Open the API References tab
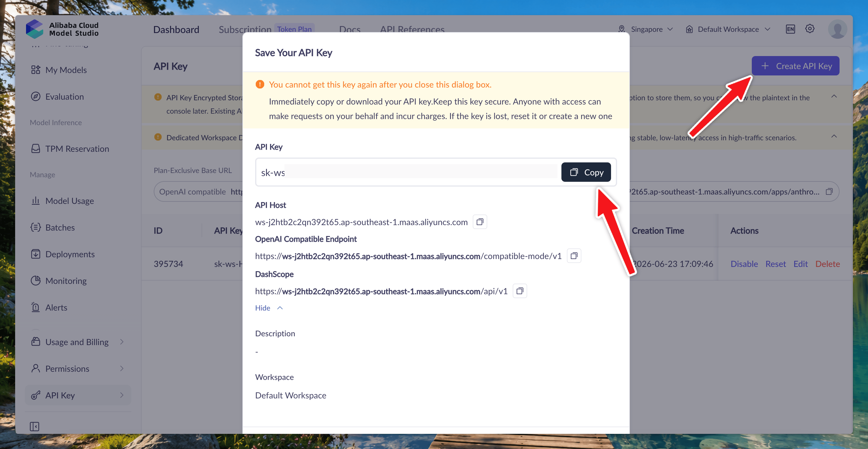The height and width of the screenshot is (449, 868). 412,29
